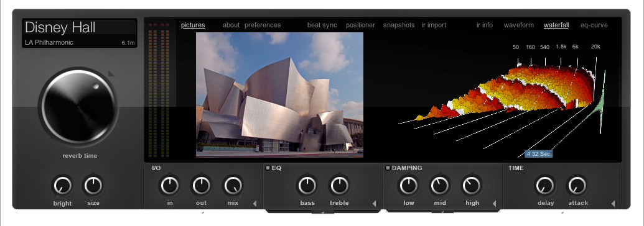644x226 pixels.
Task: Open the about tab
Action: pyautogui.click(x=231, y=25)
